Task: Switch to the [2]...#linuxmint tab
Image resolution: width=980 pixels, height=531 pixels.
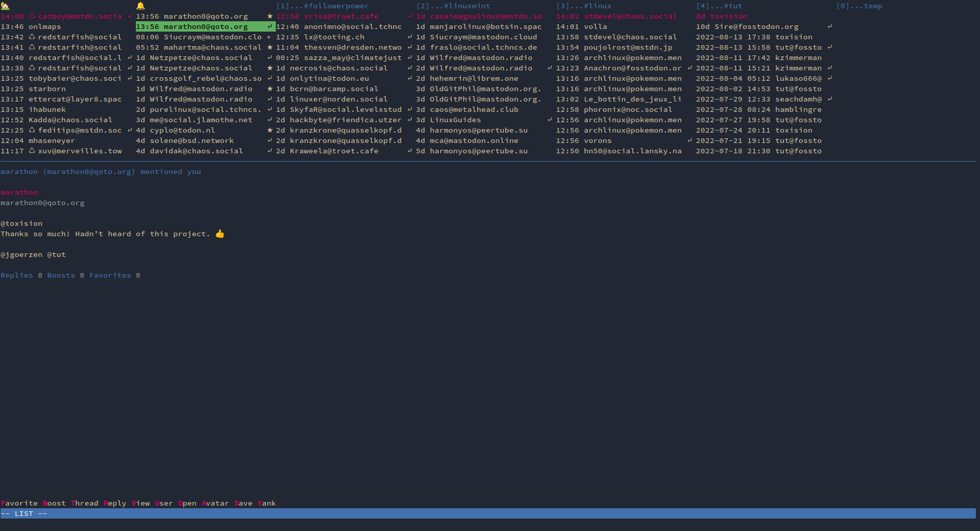Action: pyautogui.click(x=453, y=6)
